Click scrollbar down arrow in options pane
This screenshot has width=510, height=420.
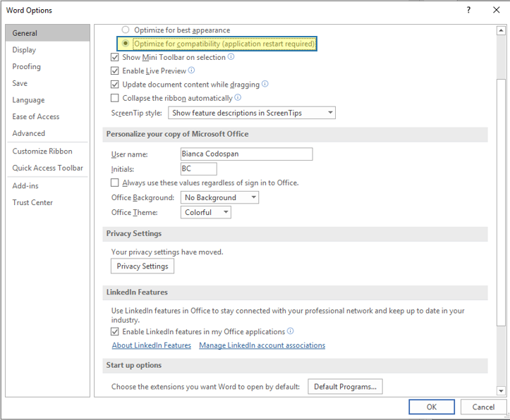[x=501, y=391]
